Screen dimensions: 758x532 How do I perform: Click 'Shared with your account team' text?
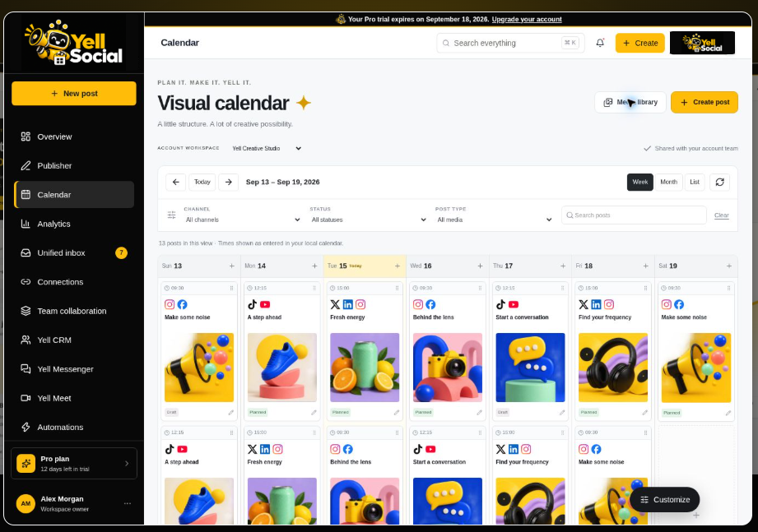click(x=696, y=149)
